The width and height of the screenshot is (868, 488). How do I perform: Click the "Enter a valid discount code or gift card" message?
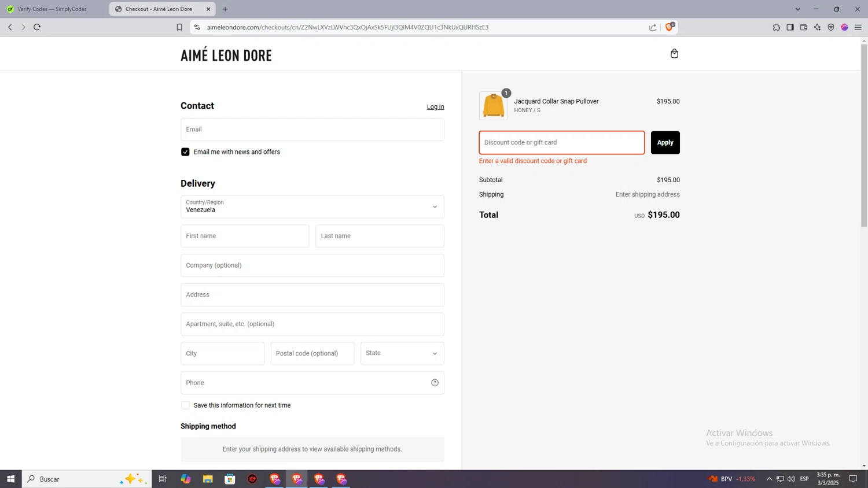tap(533, 161)
